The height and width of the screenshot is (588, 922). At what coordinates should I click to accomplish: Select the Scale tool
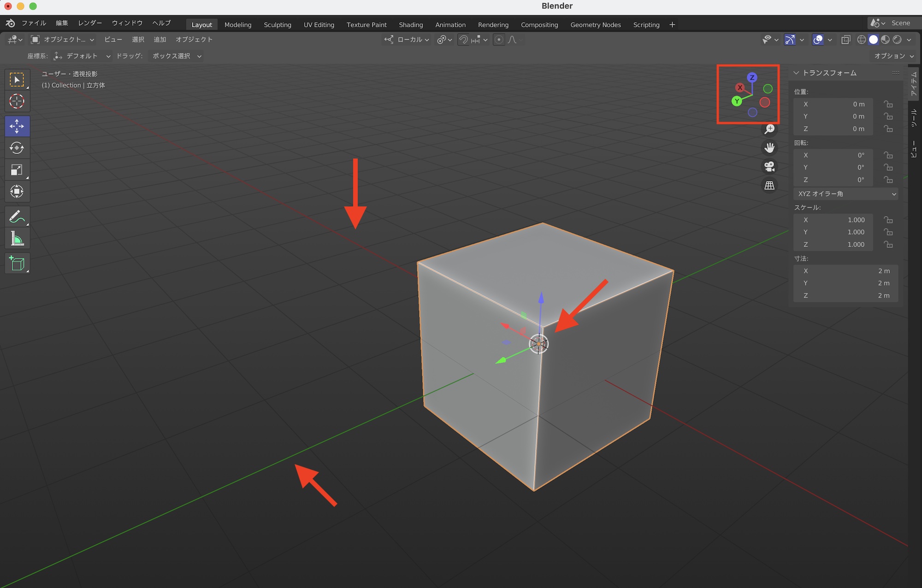click(17, 170)
